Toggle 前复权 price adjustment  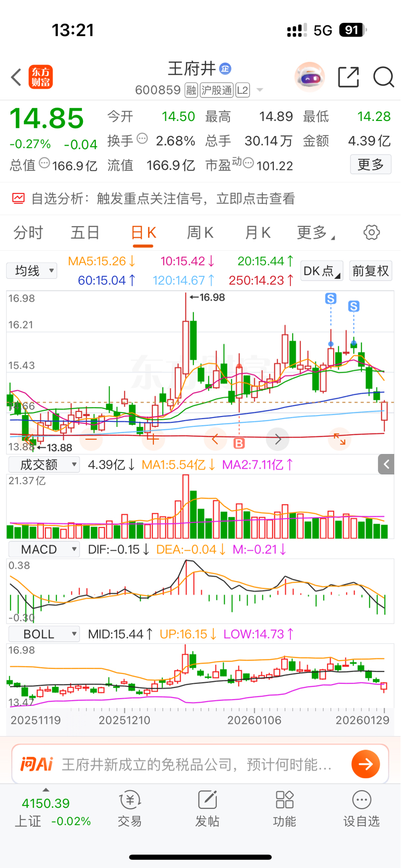pos(371,271)
